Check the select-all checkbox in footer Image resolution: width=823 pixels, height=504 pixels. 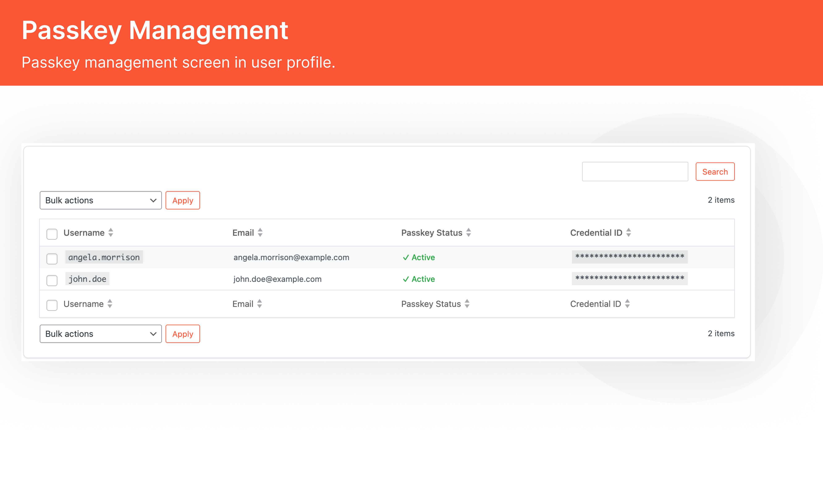(x=52, y=305)
